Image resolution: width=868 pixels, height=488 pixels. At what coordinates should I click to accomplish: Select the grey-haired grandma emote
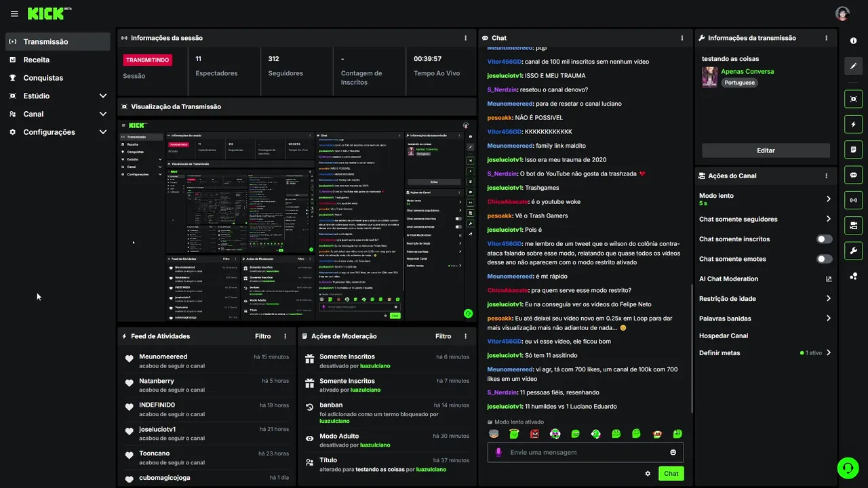click(494, 434)
